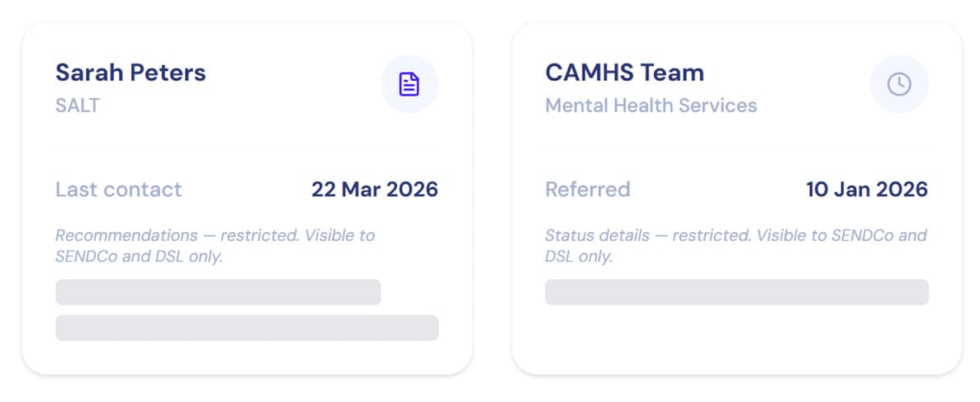Select the Sarah Peters name heading
This screenshot has height=402, width=980.
click(x=130, y=73)
